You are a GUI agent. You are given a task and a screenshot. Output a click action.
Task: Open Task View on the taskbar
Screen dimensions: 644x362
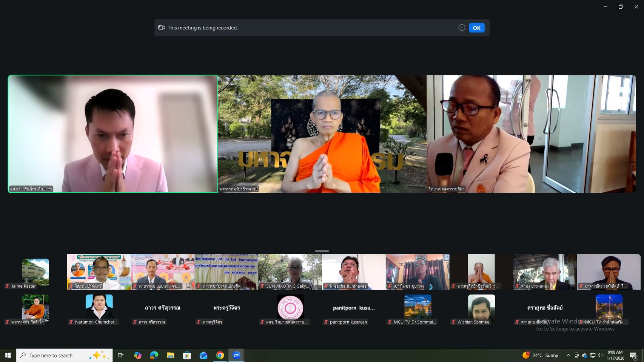coord(121,355)
